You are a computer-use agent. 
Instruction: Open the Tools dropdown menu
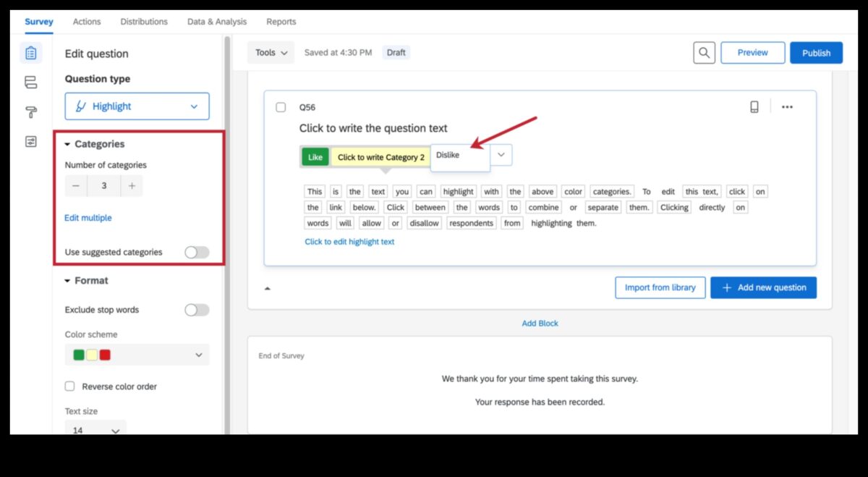[271, 53]
